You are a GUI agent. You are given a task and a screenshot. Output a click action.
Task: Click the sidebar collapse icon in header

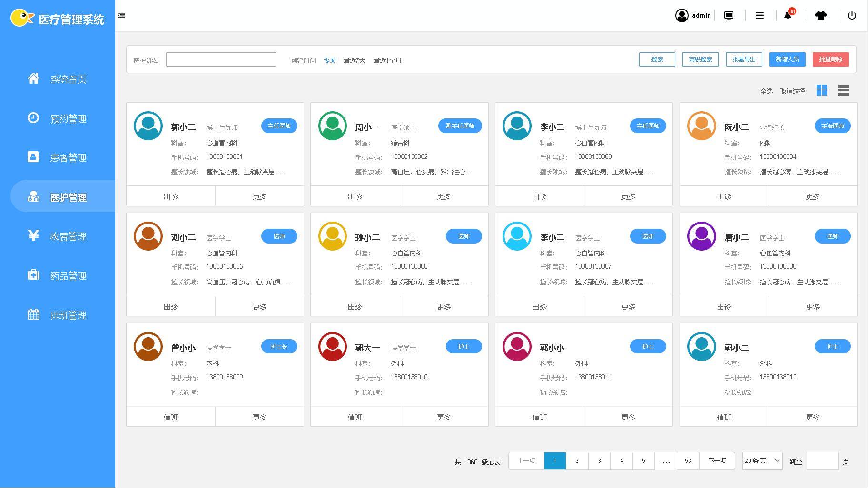[121, 15]
